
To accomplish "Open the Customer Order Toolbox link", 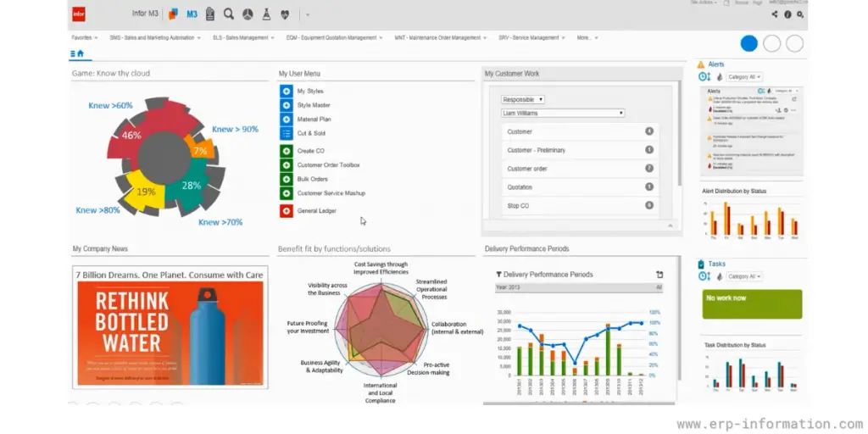I will 328,165.
